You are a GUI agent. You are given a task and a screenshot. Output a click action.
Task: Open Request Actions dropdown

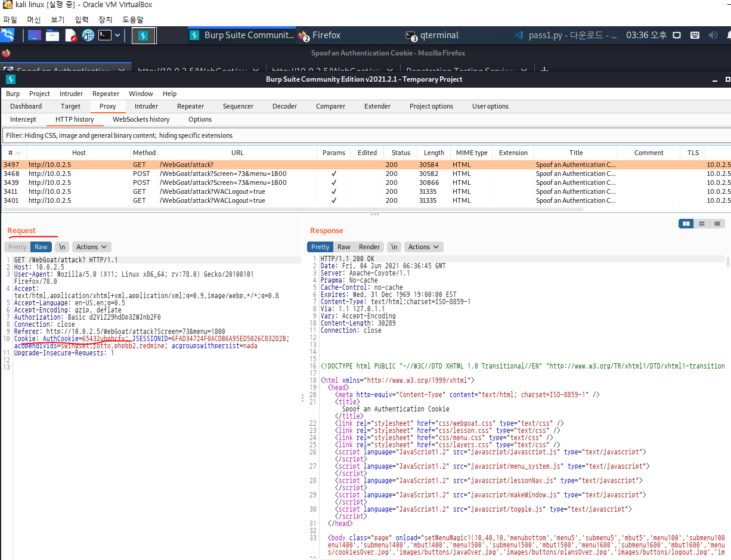coord(91,247)
